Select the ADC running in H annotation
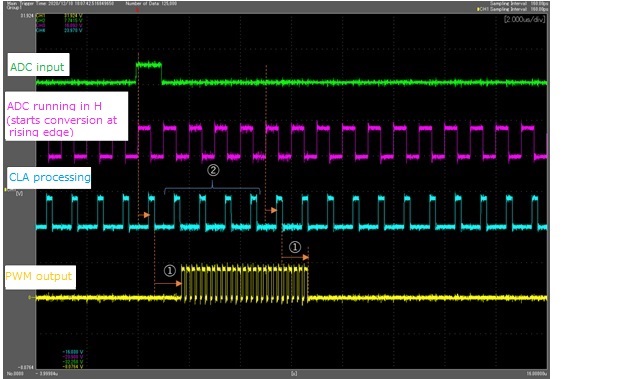 [x=66, y=116]
